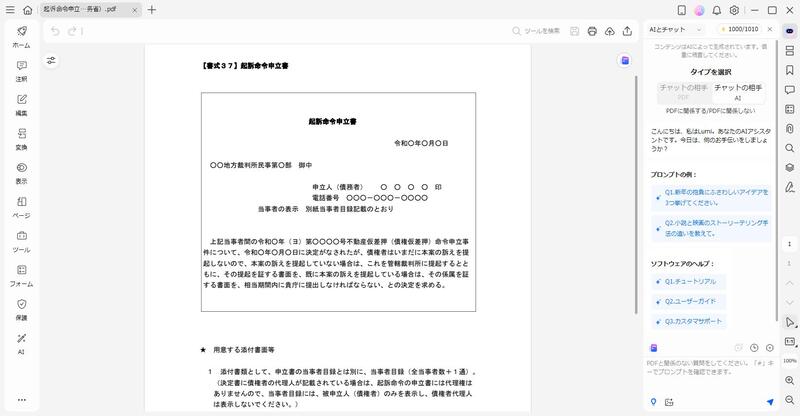Close the 起訴命令申立 pdf tab

coord(135,10)
